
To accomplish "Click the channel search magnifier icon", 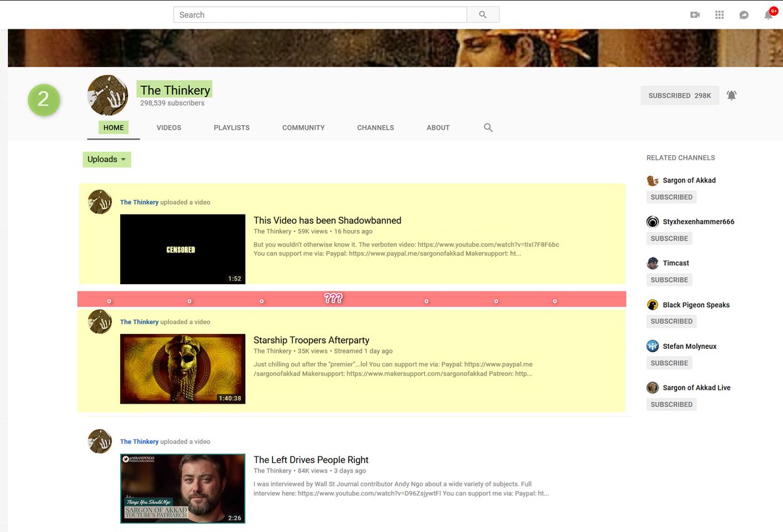I will tap(488, 128).
